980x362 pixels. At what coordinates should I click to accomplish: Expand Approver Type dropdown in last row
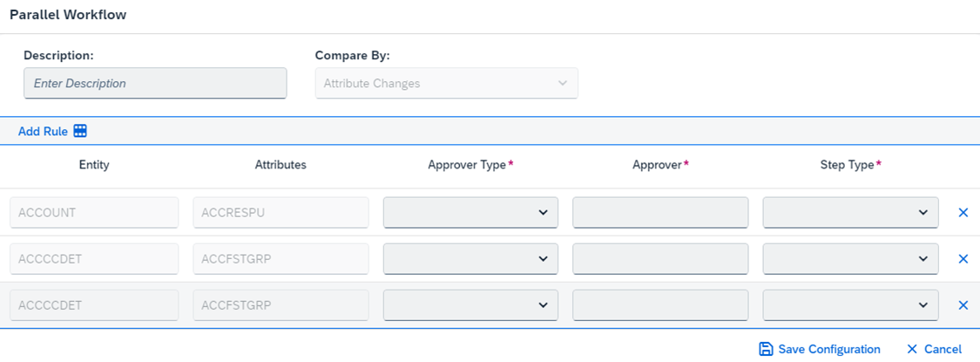point(470,305)
